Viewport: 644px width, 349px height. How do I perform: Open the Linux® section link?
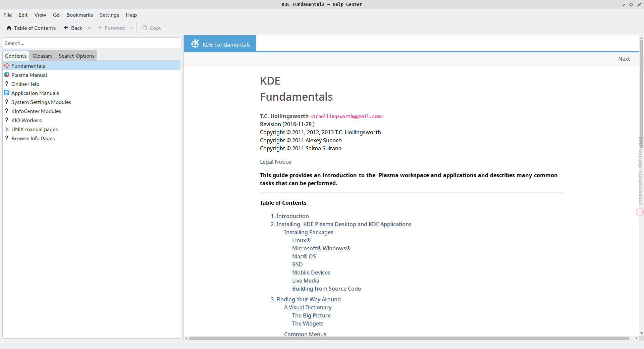pos(301,240)
